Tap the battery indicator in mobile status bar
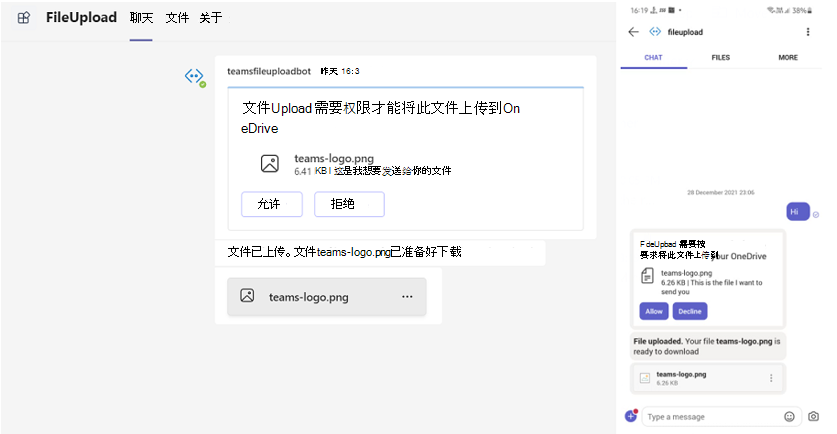The height and width of the screenshot is (434, 837). (802, 10)
